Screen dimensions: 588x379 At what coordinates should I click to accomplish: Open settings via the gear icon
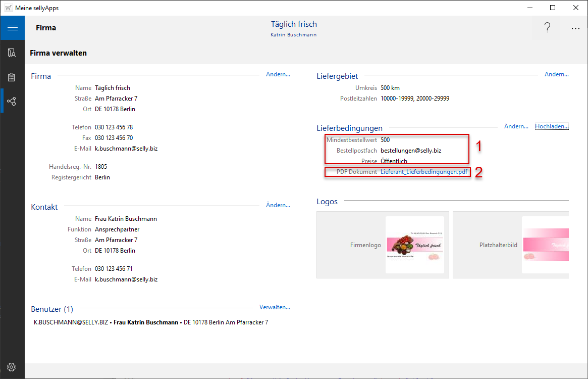point(12,367)
